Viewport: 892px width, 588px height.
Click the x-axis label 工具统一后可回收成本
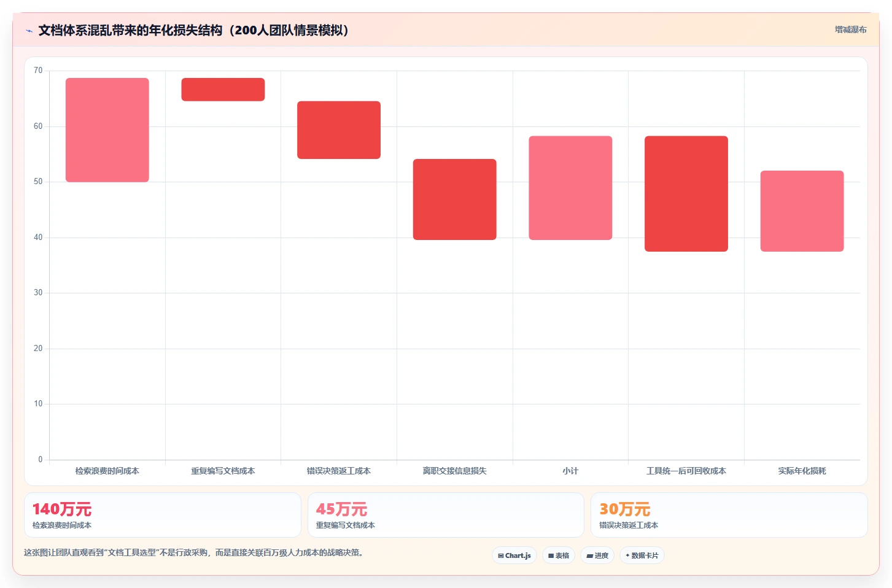(x=686, y=471)
